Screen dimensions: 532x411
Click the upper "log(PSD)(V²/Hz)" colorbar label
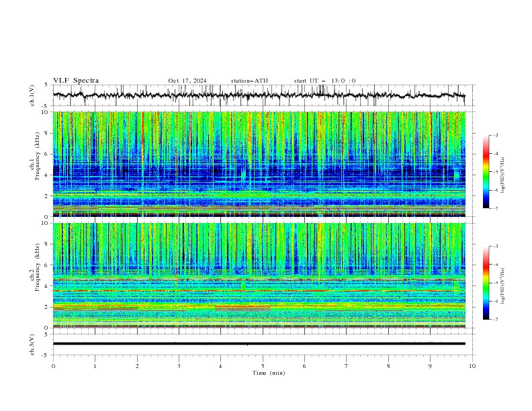point(502,175)
